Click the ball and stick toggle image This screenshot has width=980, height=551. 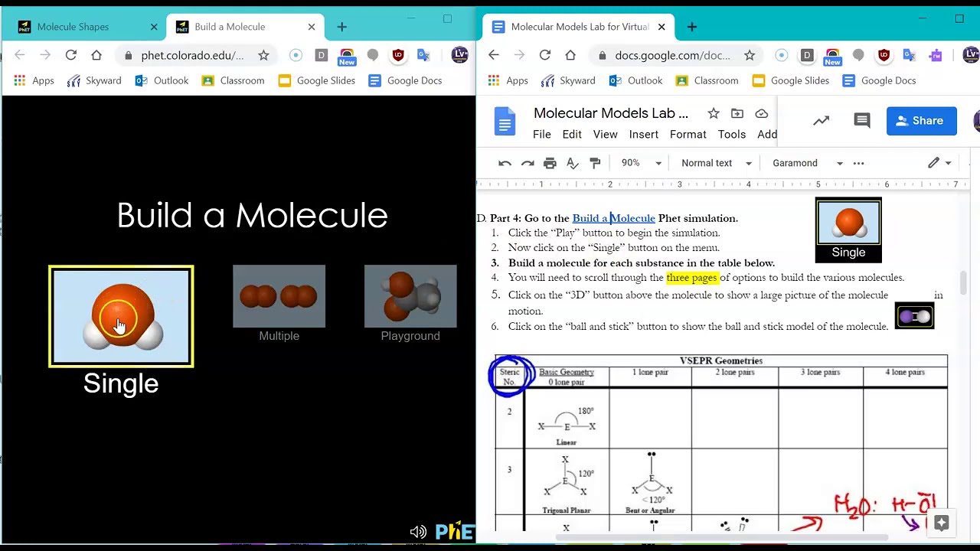click(x=914, y=316)
